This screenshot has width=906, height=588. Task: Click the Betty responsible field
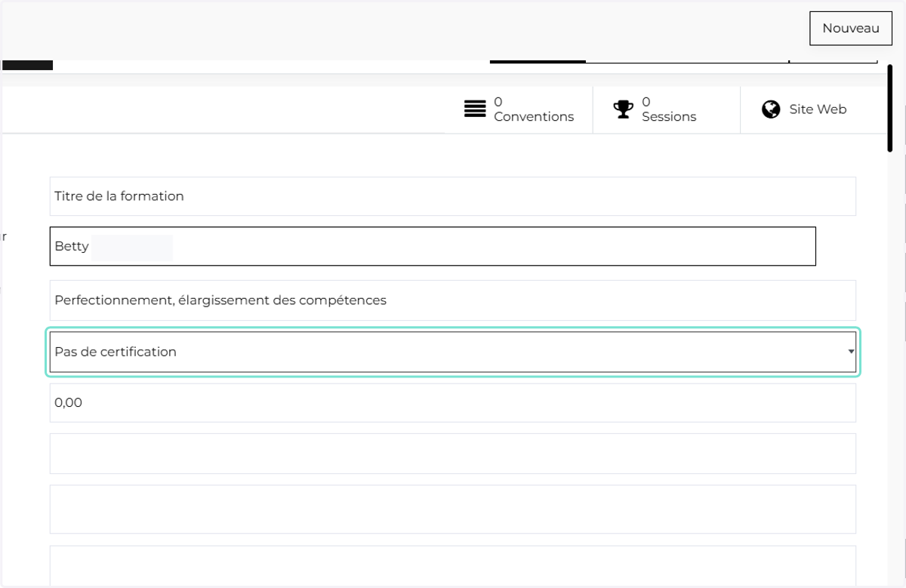click(x=433, y=247)
